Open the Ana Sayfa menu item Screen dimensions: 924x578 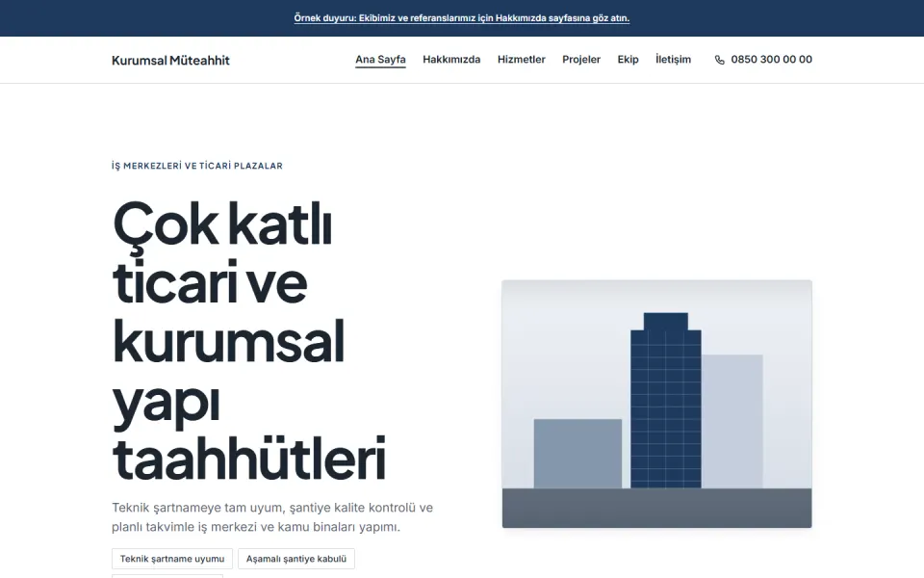380,60
